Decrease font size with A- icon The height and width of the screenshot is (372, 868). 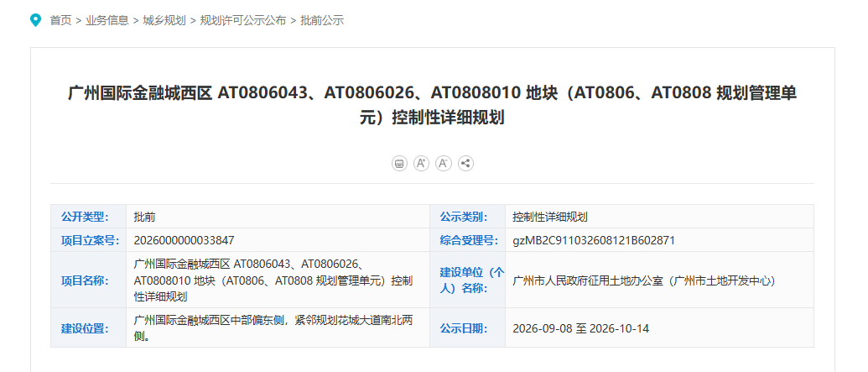[x=444, y=164]
